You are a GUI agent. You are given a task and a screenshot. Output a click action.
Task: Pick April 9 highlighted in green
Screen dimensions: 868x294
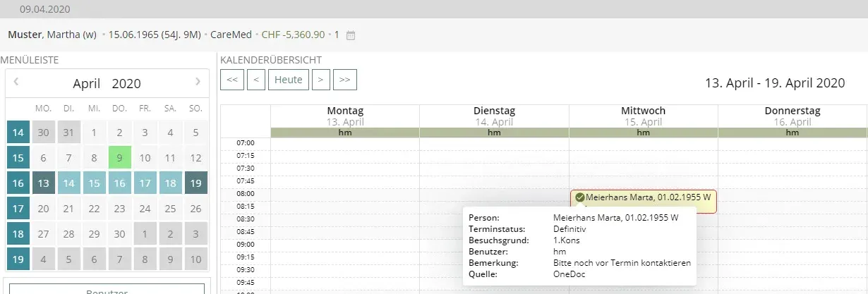120,158
